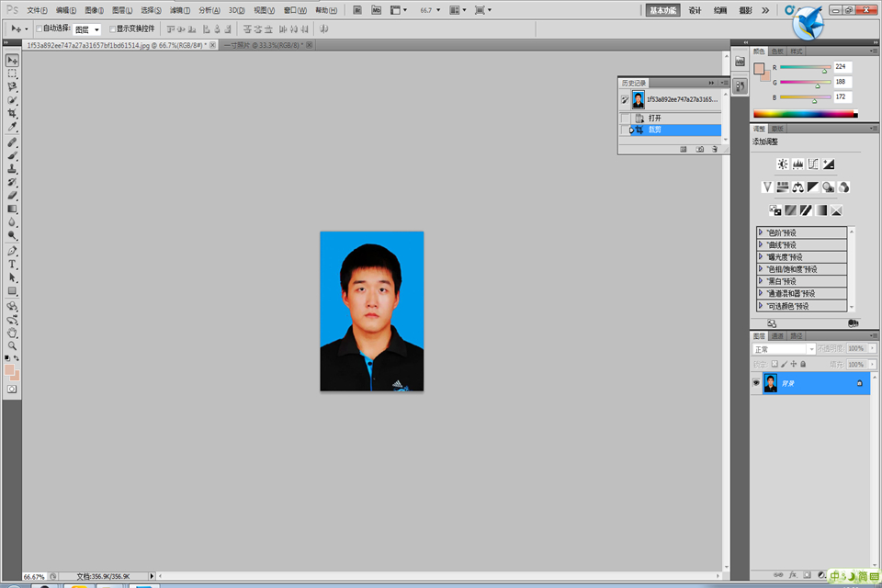The image size is (882, 588).
Task: Hide the 背景 layer with eye icon
Action: (x=756, y=383)
